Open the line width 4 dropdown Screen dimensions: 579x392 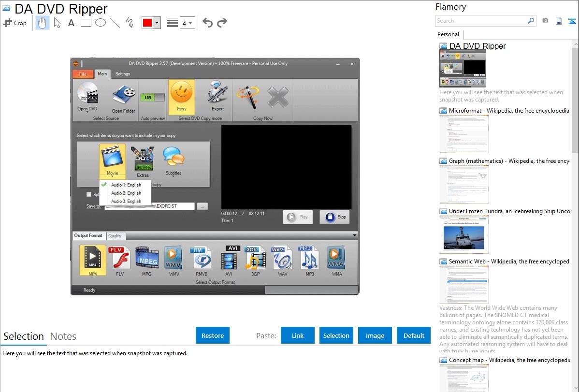[x=187, y=23]
